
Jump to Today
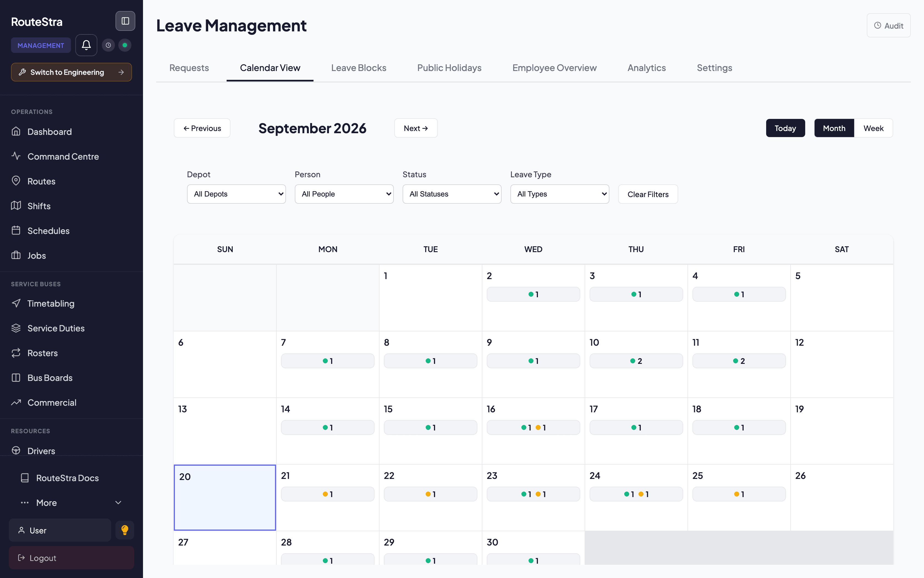tap(785, 128)
